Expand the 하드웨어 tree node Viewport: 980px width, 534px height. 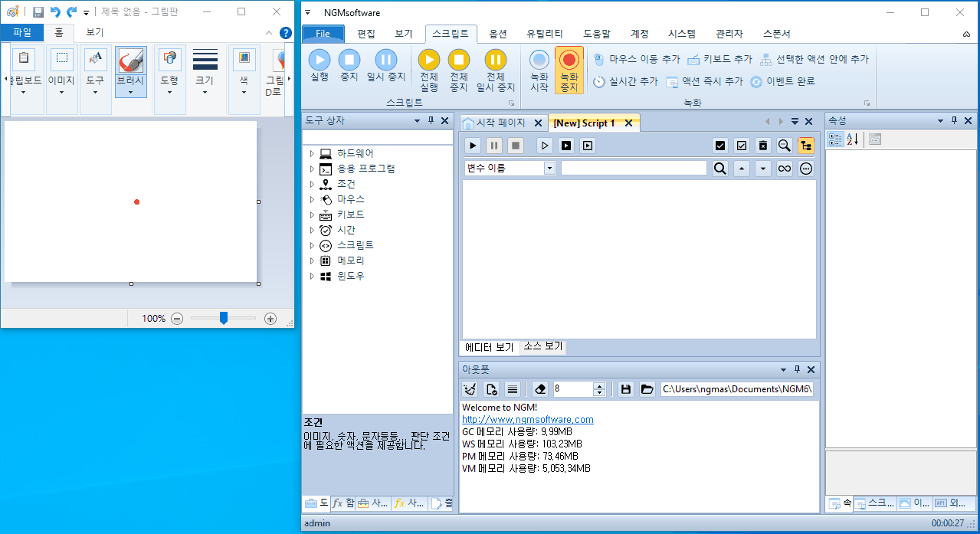click(x=312, y=153)
